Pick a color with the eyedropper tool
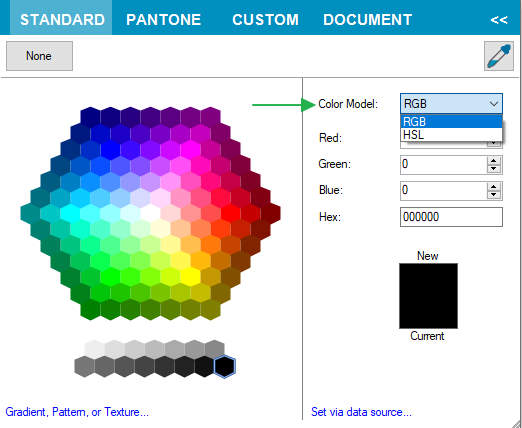The width and height of the screenshot is (522, 428). point(499,56)
